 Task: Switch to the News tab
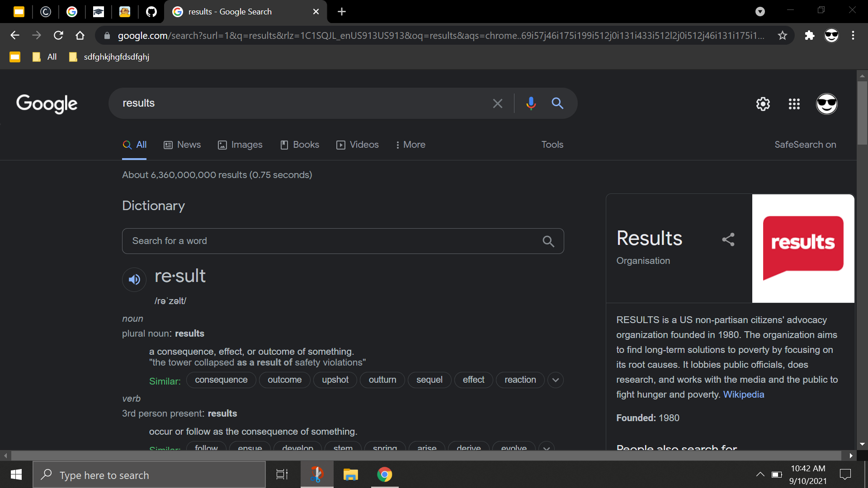[x=182, y=145]
